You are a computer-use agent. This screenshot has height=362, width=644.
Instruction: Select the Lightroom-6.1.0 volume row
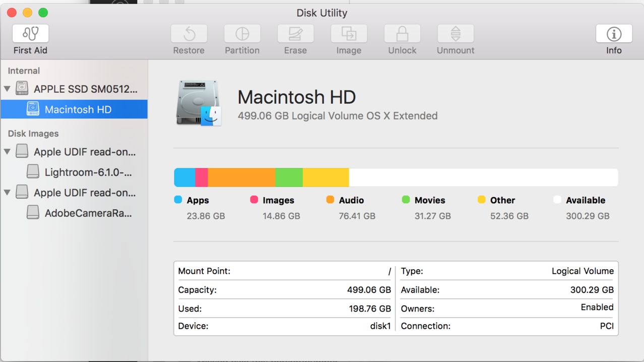pos(74,172)
